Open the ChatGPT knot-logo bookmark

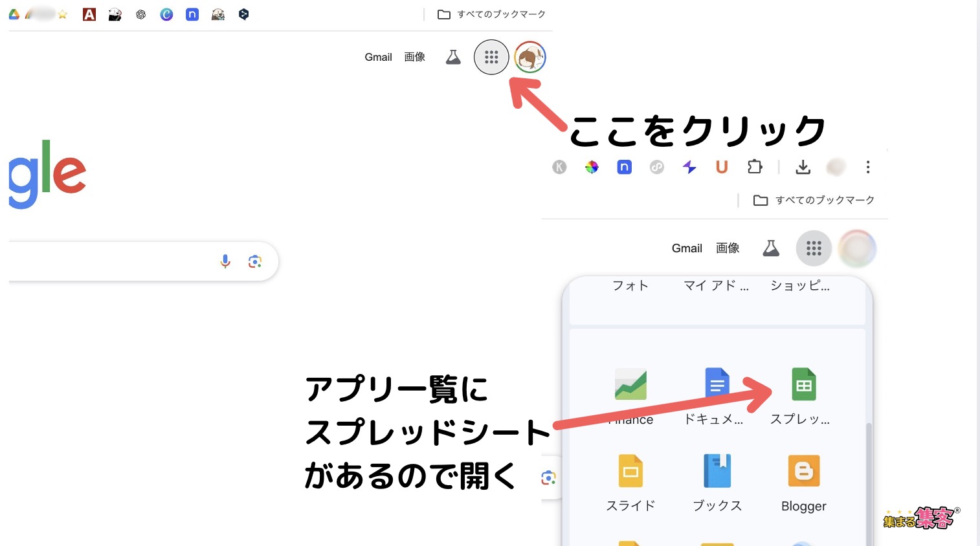141,14
